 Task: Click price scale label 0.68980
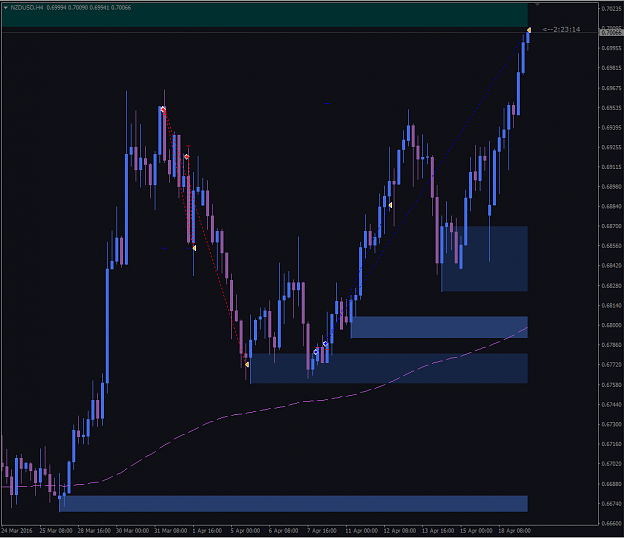pos(611,187)
